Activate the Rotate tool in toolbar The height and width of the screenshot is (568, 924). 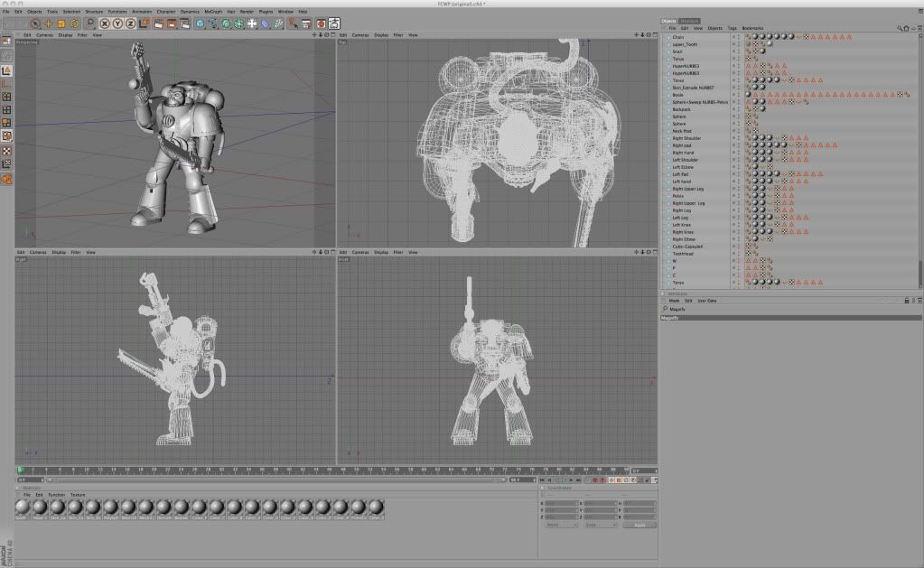point(75,23)
